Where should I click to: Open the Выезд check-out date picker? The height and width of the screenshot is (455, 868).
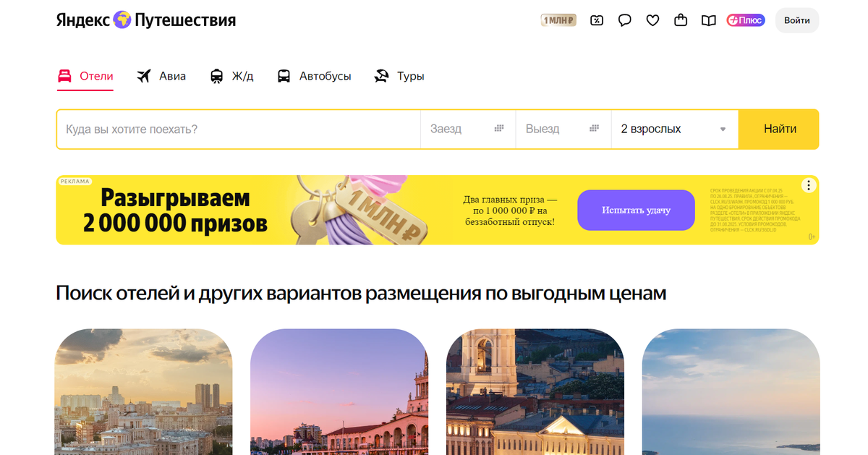click(x=563, y=129)
